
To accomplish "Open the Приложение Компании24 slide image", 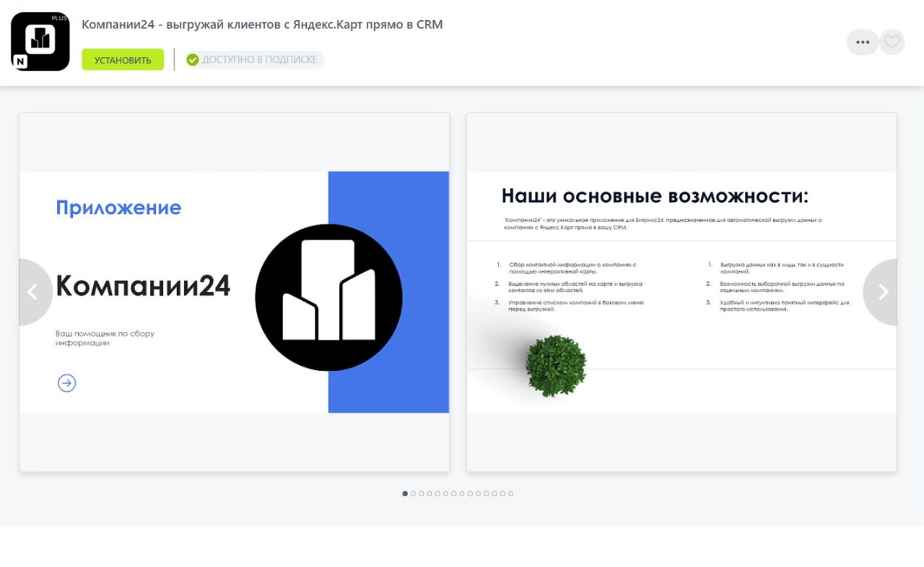I will click(x=235, y=292).
